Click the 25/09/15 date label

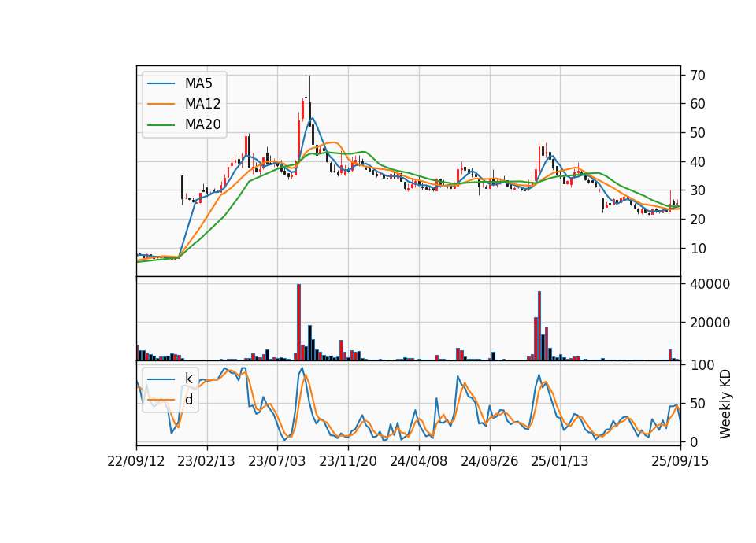(680, 461)
